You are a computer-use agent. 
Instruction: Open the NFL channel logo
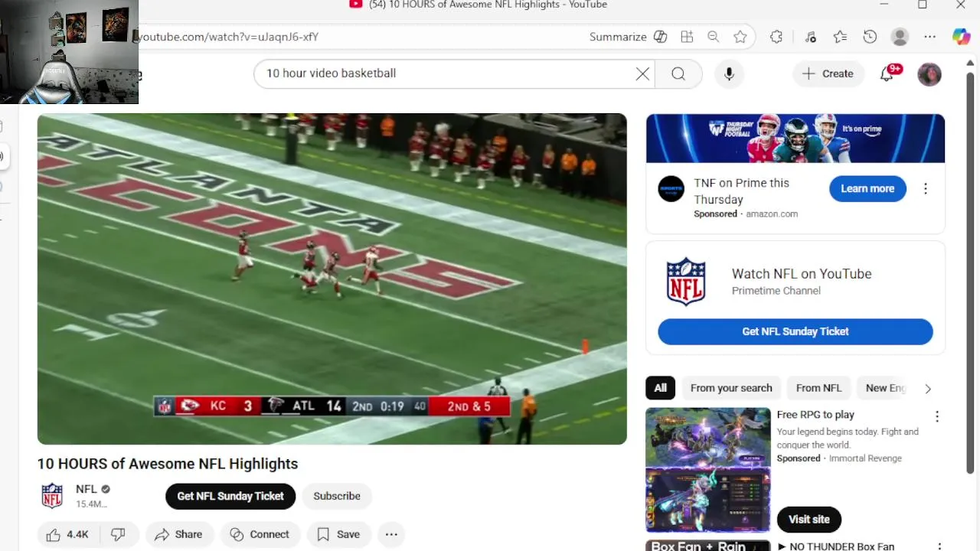[52, 496]
